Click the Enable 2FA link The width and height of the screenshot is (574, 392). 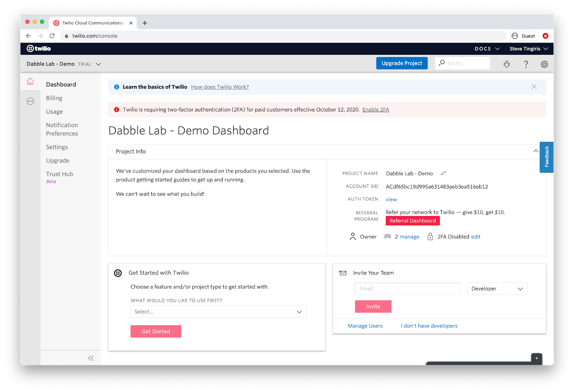(376, 110)
